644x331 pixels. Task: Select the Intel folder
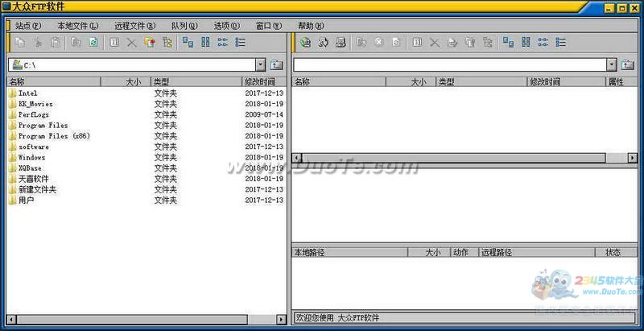tap(23, 93)
